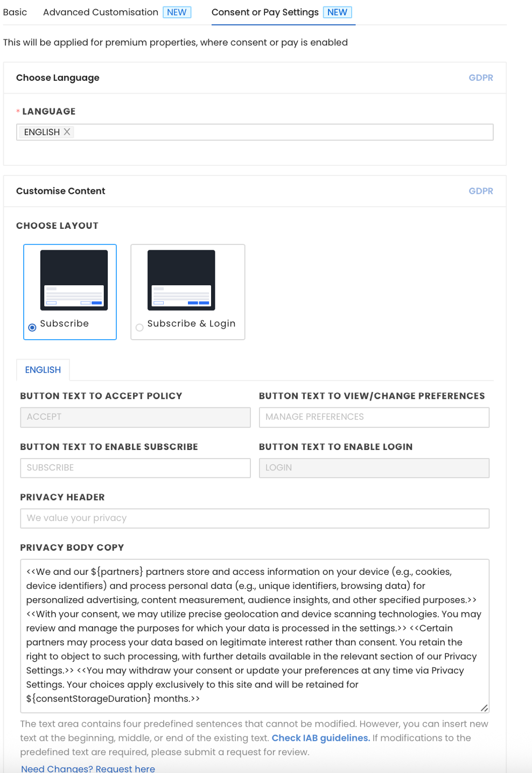Open the Check IAB guidelines link
532x773 pixels.
[320, 738]
